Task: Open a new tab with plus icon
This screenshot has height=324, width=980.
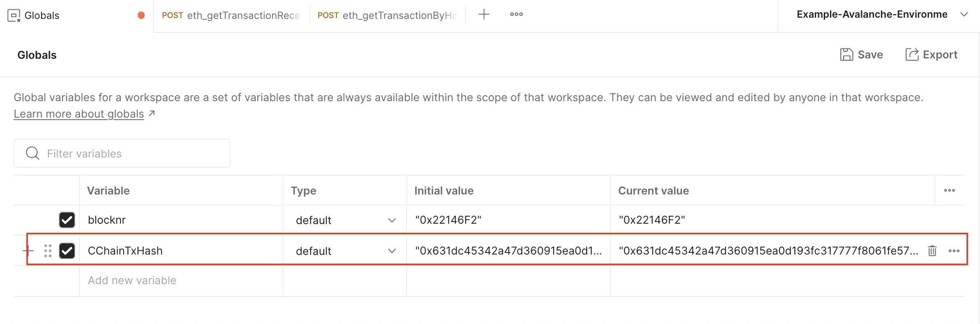Action: point(484,14)
